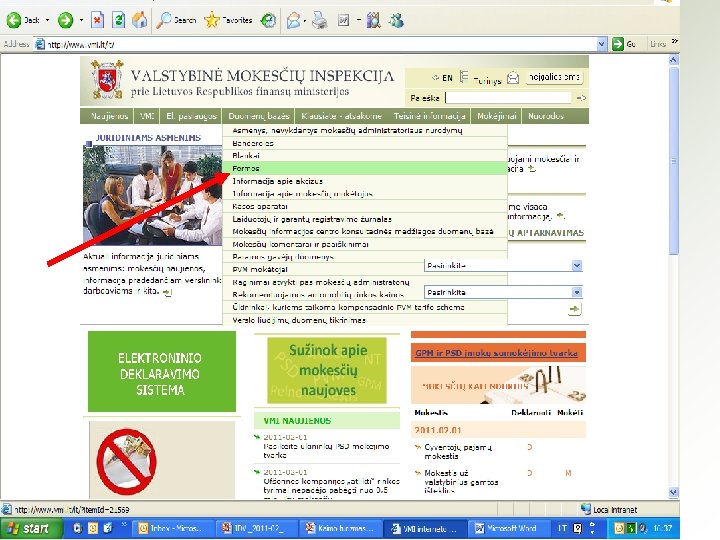Image resolution: width=720 pixels, height=540 pixels.
Task: Click the system tray clock
Action: 662,529
